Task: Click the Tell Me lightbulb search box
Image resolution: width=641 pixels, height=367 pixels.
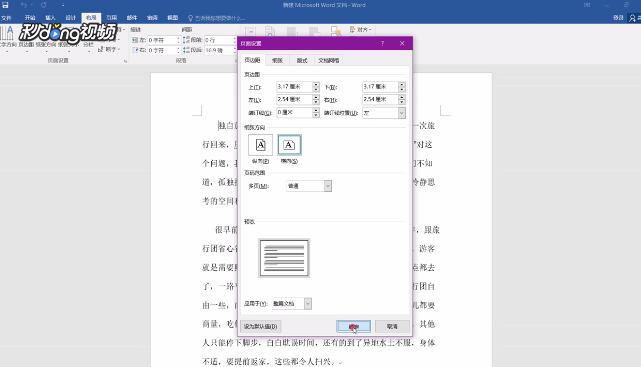Action: [x=216, y=18]
